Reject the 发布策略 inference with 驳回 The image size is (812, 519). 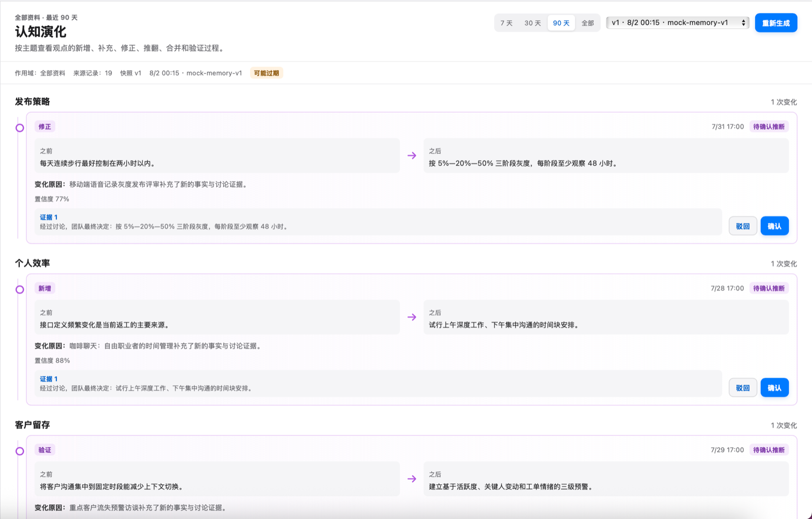point(743,226)
